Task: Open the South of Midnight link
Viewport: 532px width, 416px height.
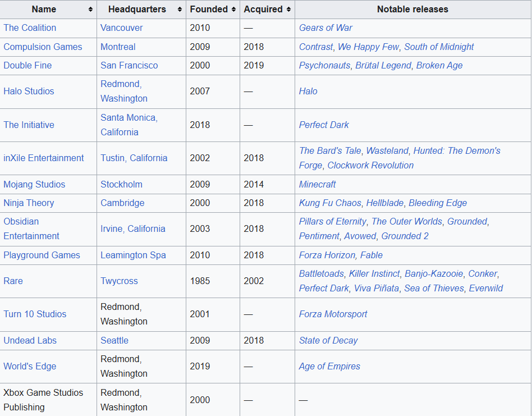Action: coord(439,47)
